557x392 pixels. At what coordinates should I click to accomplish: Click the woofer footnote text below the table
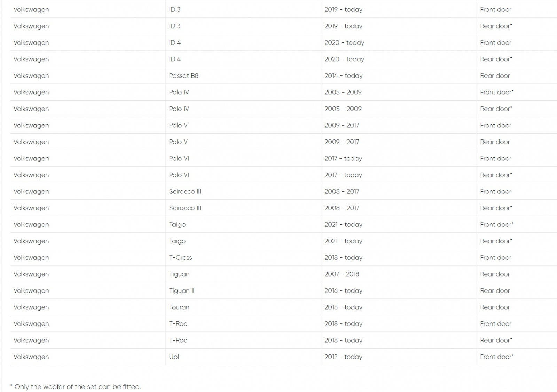coord(76,387)
